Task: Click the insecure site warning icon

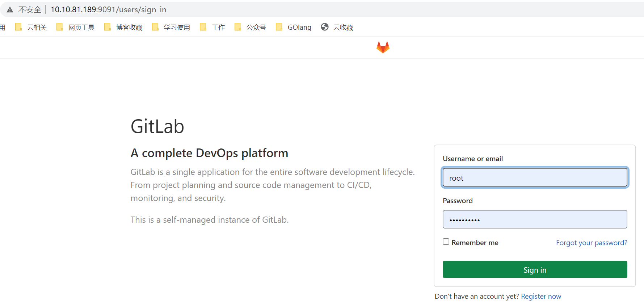Action: pos(10,10)
